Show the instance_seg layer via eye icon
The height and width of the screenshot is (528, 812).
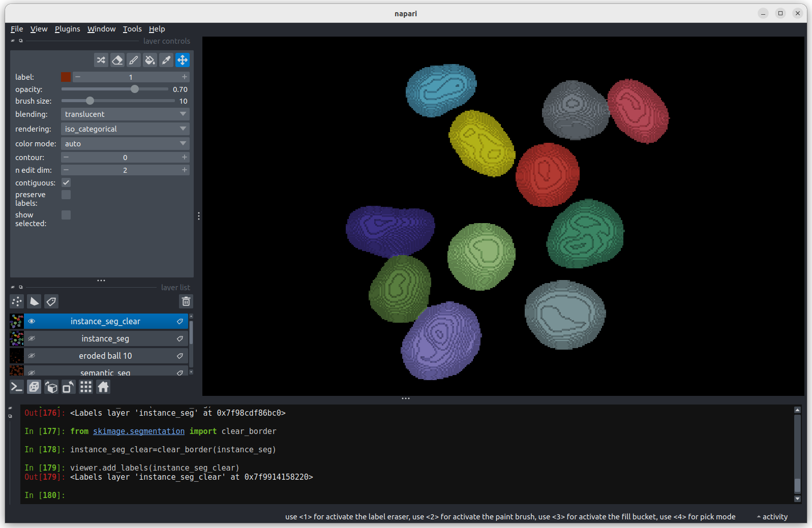click(x=32, y=338)
